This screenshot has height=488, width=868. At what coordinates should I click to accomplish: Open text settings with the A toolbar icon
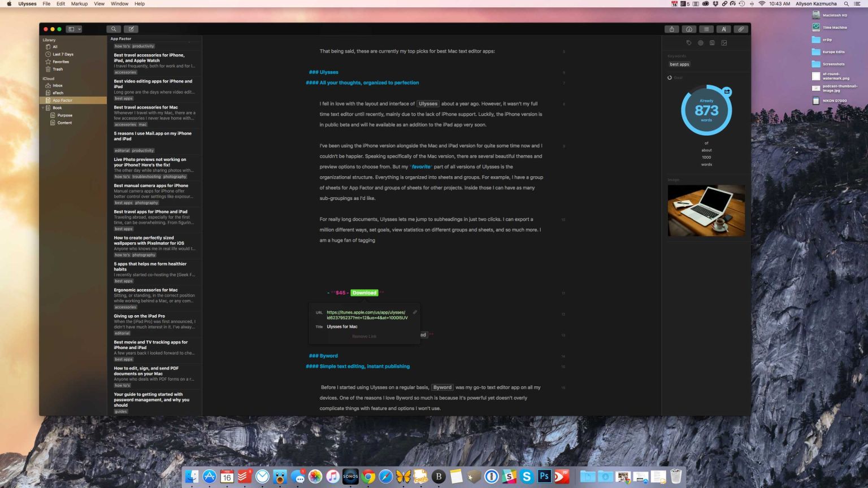[x=723, y=29]
